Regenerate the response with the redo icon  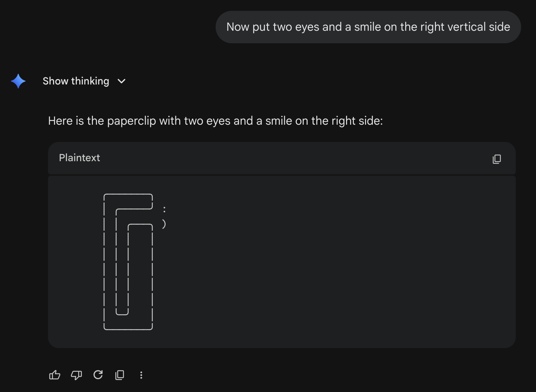[x=98, y=375]
